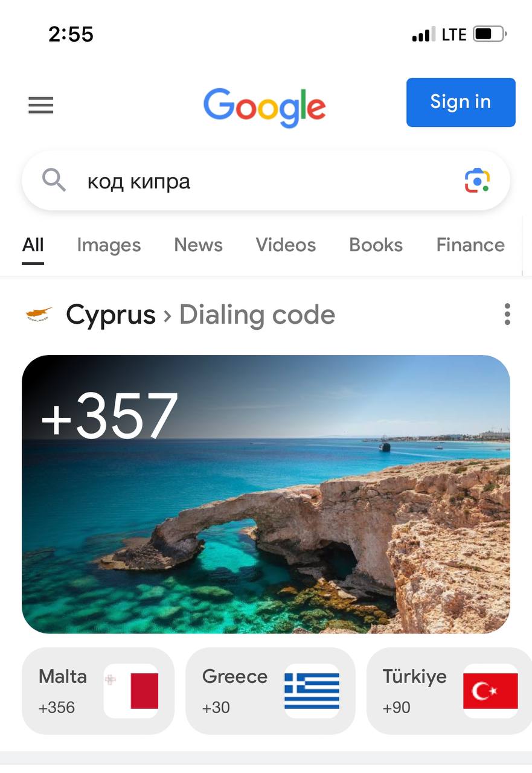Click the Sign in button
Screen dimensions: 532x773
[x=461, y=102]
